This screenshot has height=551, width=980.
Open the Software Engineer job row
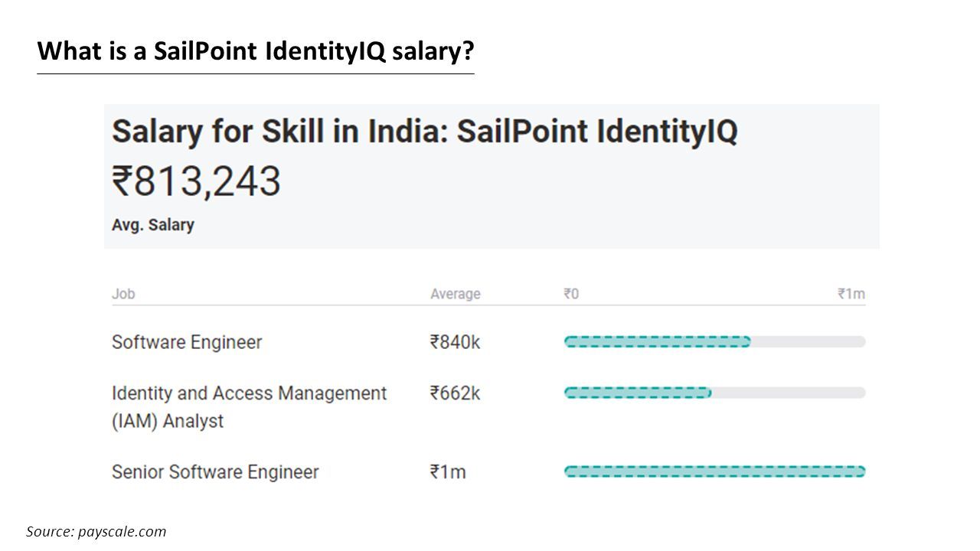(x=488, y=342)
